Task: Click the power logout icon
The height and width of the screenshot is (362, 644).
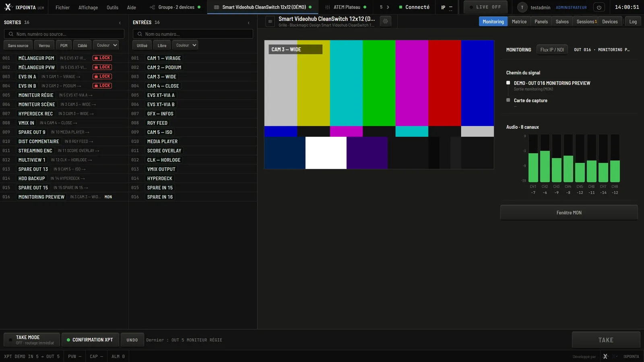Action: [599, 7]
